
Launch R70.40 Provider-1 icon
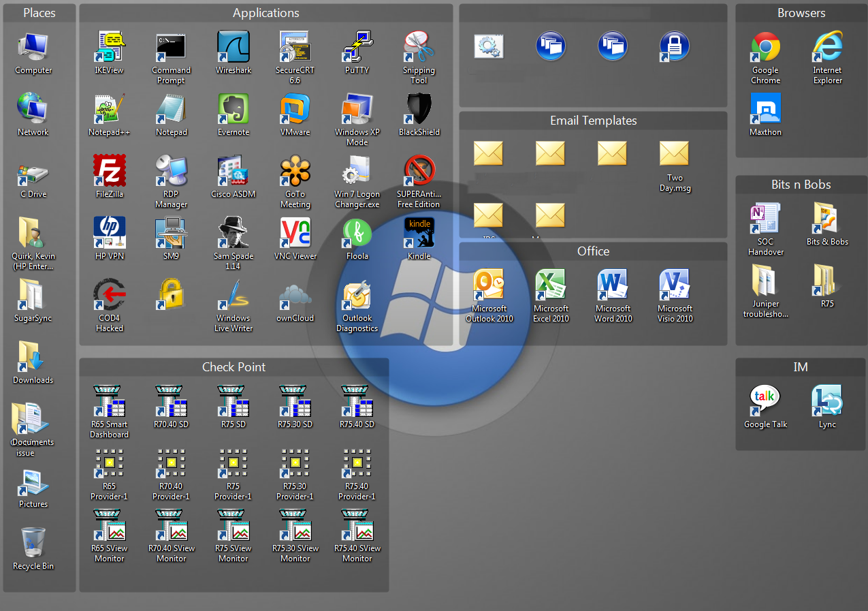tap(172, 464)
